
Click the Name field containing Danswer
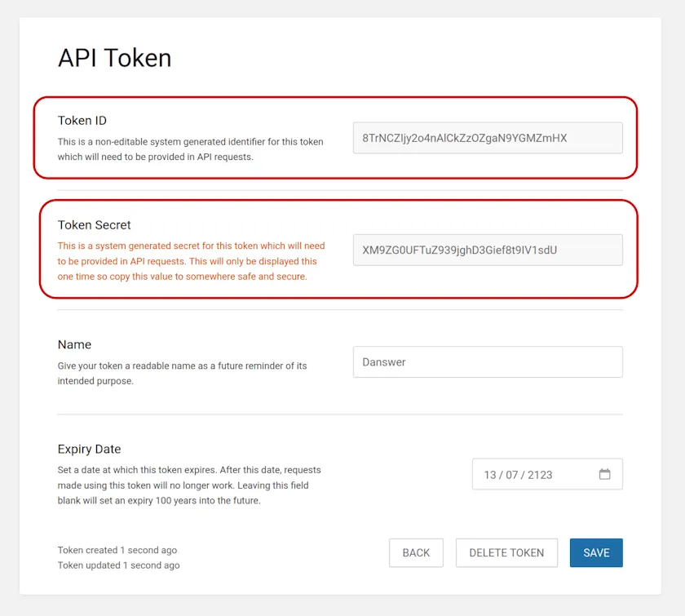[x=488, y=361]
